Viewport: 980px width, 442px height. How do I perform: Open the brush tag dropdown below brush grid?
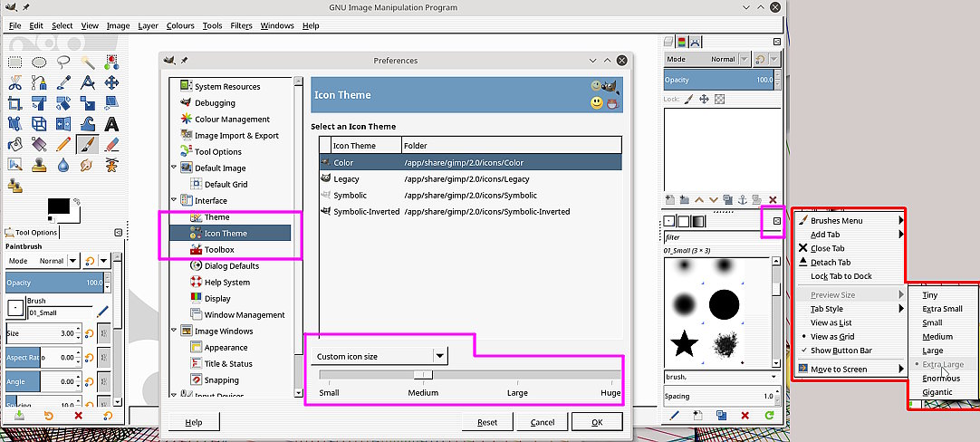point(723,377)
